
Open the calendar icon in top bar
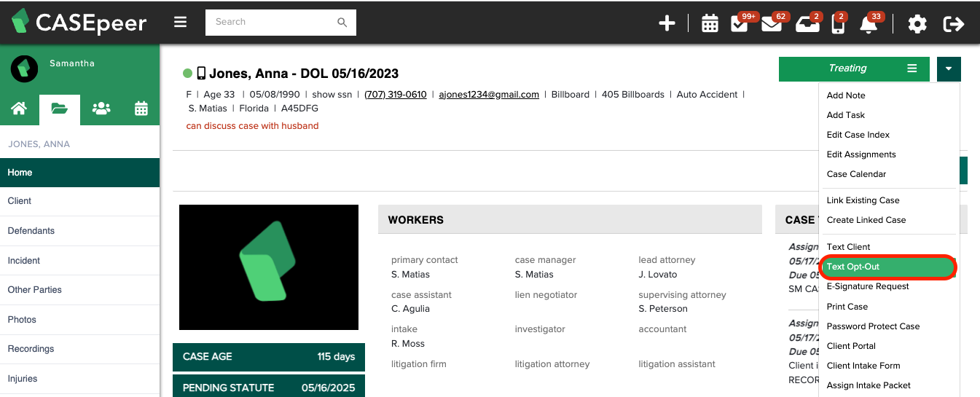click(x=710, y=24)
